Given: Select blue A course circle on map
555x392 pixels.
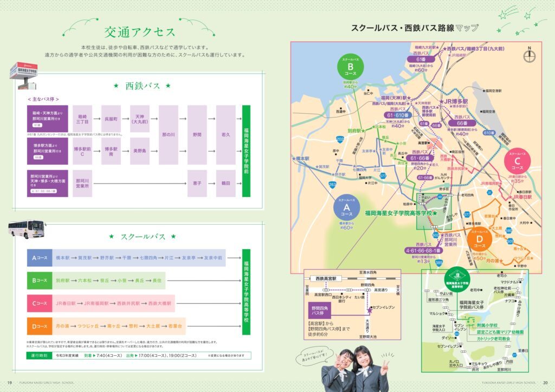Looking at the screenshot, I should pos(346,209).
